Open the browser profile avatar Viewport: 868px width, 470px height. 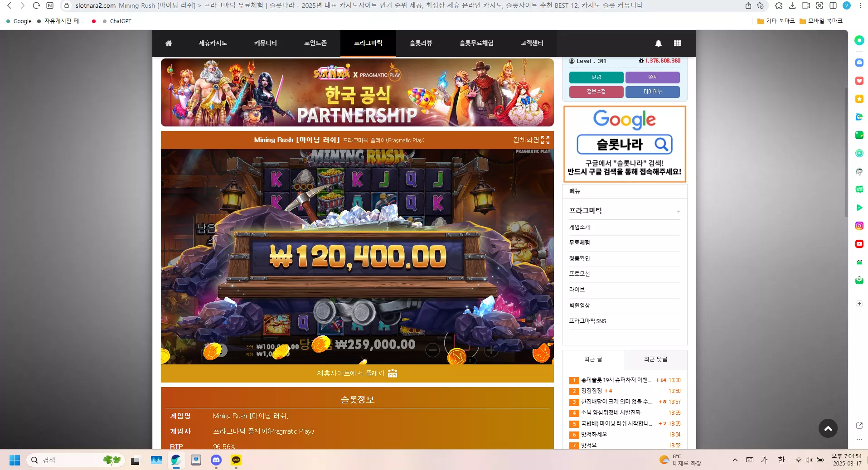847,5
